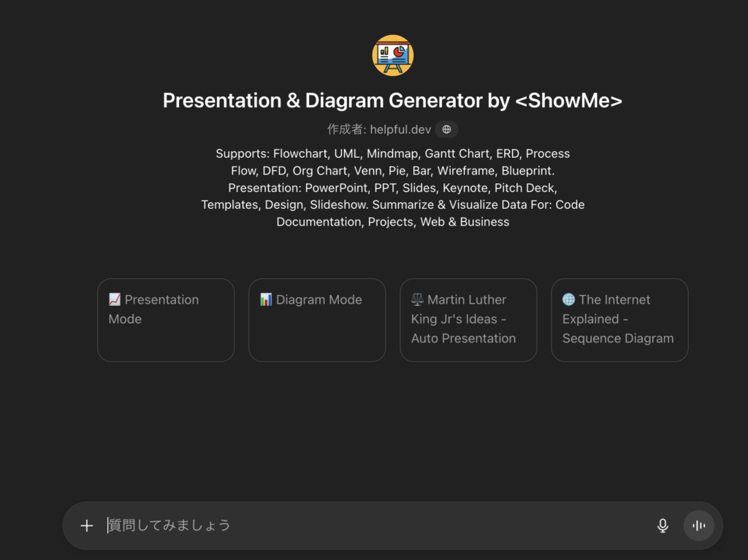748x560 pixels.
Task: Click chart emoji on Presentation Mode card
Action: (x=115, y=299)
